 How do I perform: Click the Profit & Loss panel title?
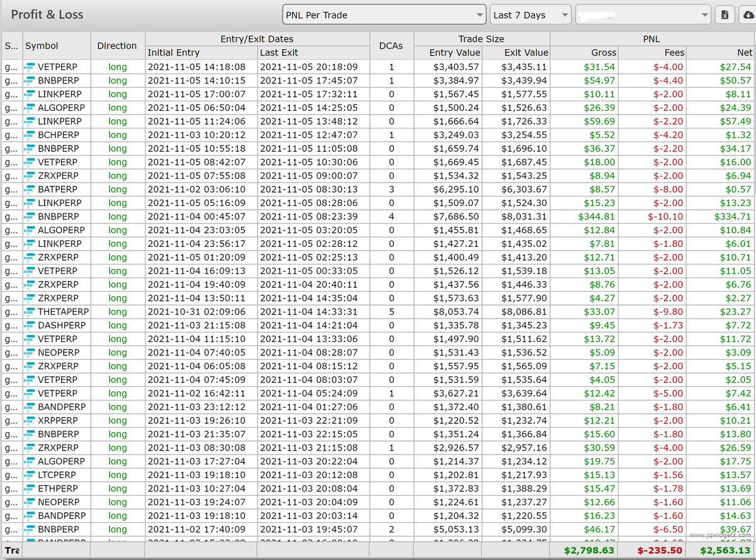47,14
